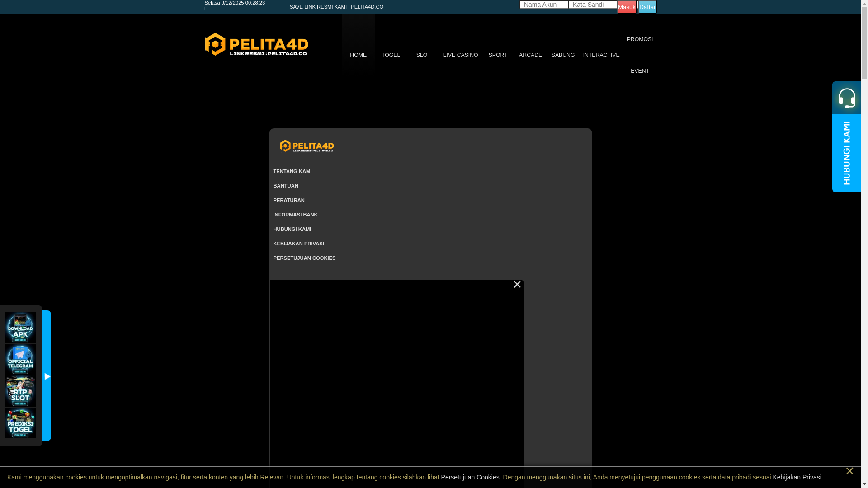This screenshot has width=868, height=488.
Task: Go to the HOME menu
Action: (358, 55)
